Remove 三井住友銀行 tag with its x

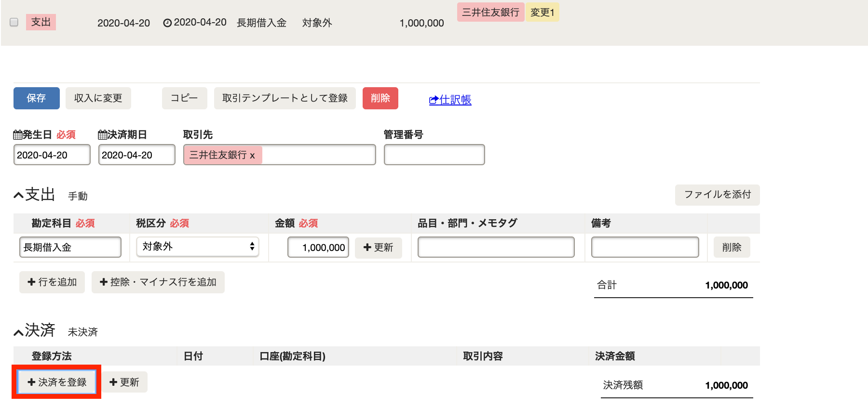coord(252,156)
